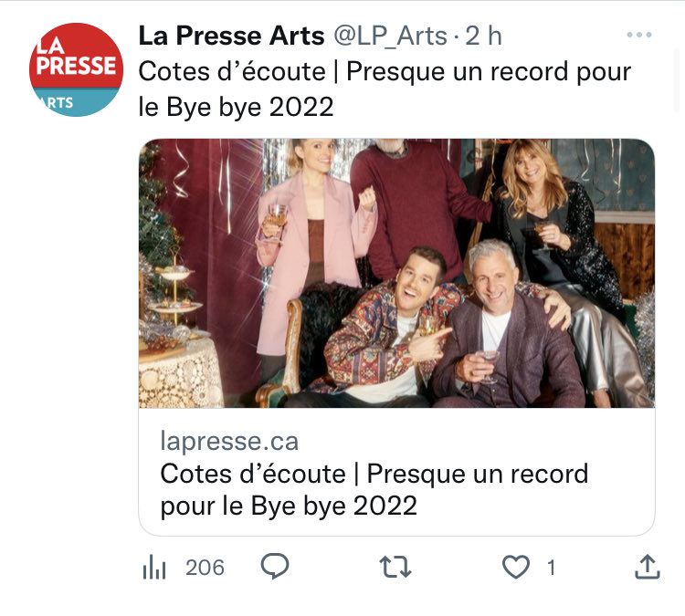This screenshot has height=616, width=685.
Task: Click the like count number 1
Action: 552,568
